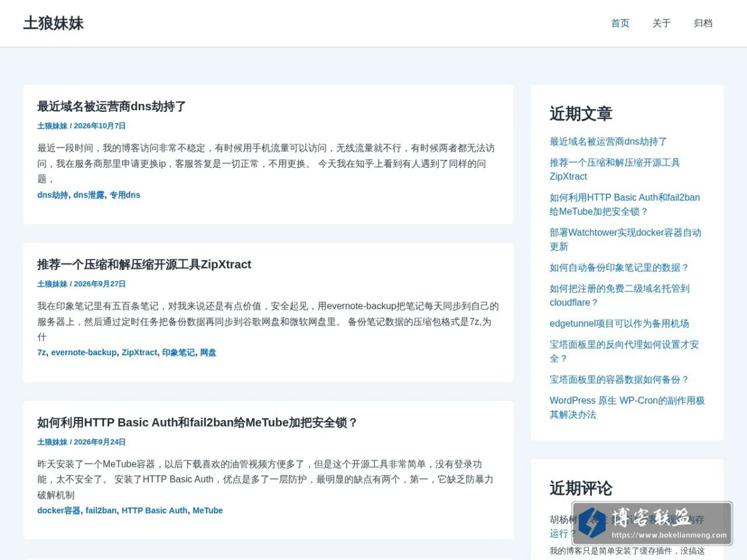Open sidebar link 如何自动备份印象笔记里的数据？

[619, 268]
